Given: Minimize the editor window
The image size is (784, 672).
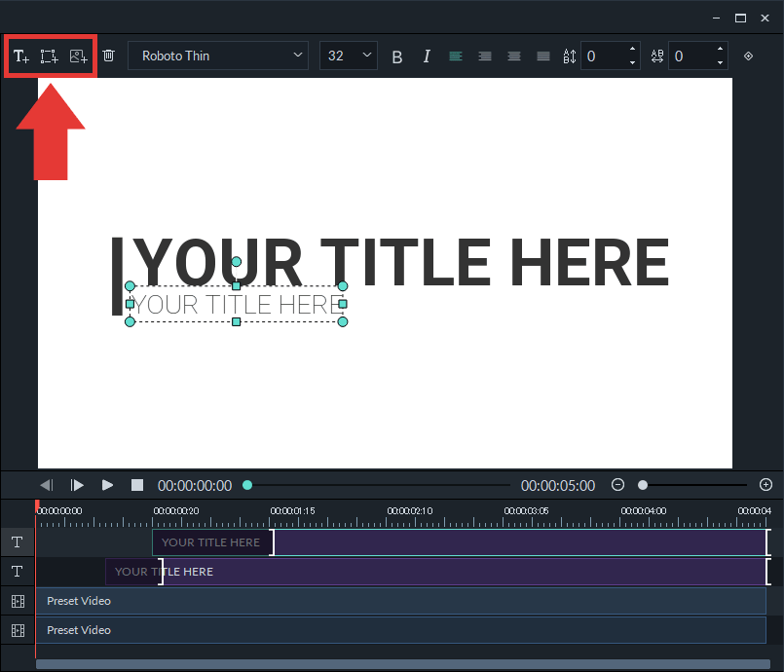Looking at the screenshot, I should point(717,18).
